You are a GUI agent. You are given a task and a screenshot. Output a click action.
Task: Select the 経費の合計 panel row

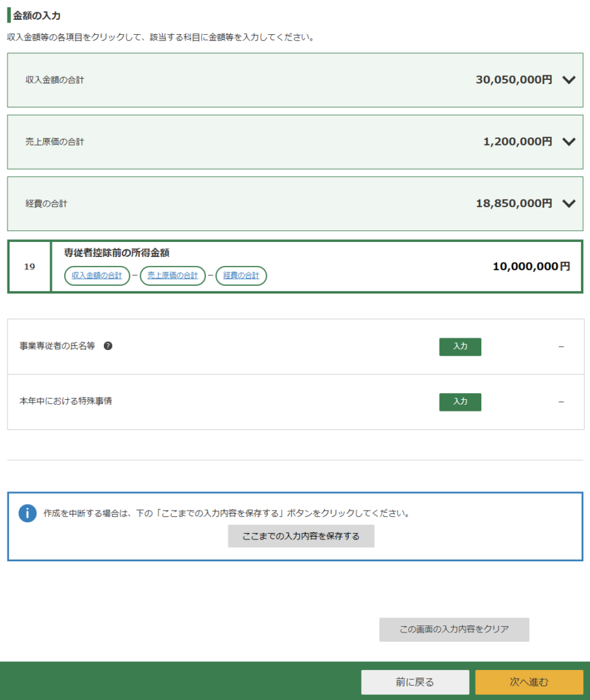point(295,204)
